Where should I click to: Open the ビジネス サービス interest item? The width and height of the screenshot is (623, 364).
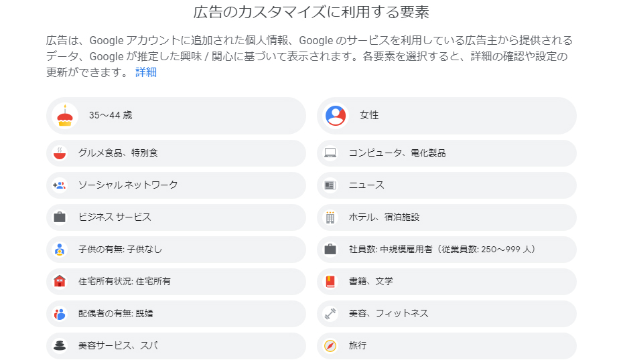[x=176, y=217]
